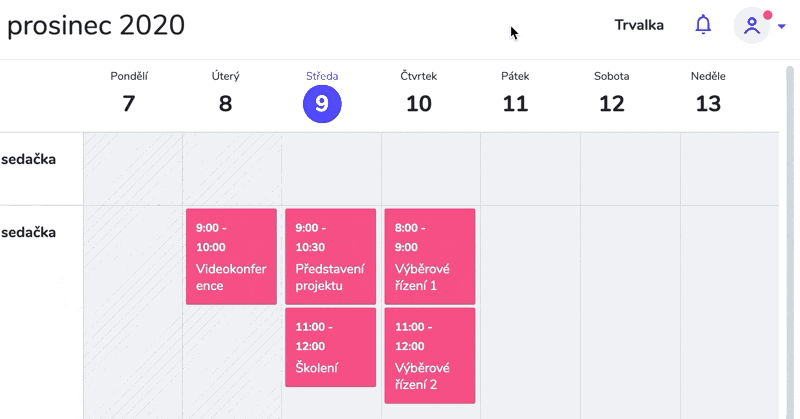The width and height of the screenshot is (800, 419).
Task: Open the Videokonference reservation
Action: tap(231, 256)
